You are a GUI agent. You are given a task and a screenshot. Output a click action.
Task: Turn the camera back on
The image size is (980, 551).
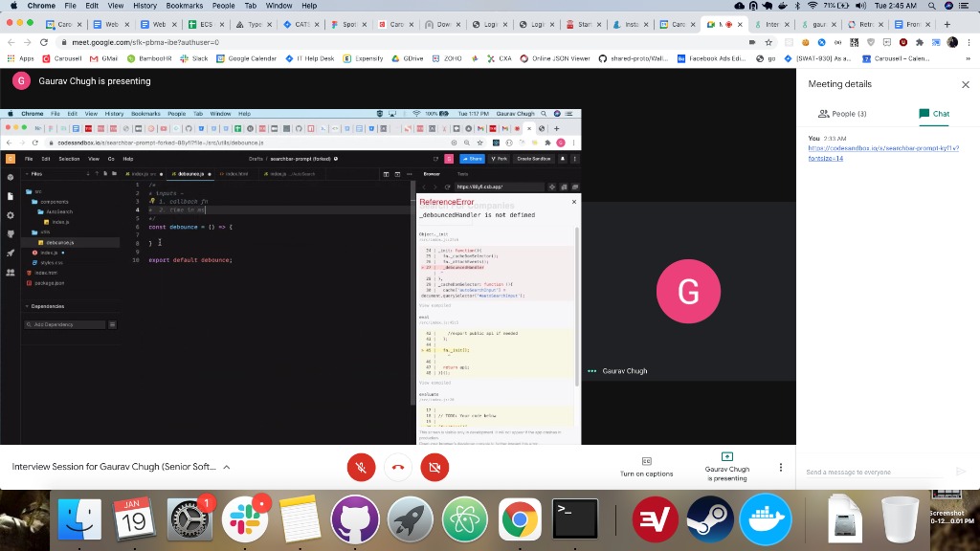tap(434, 468)
